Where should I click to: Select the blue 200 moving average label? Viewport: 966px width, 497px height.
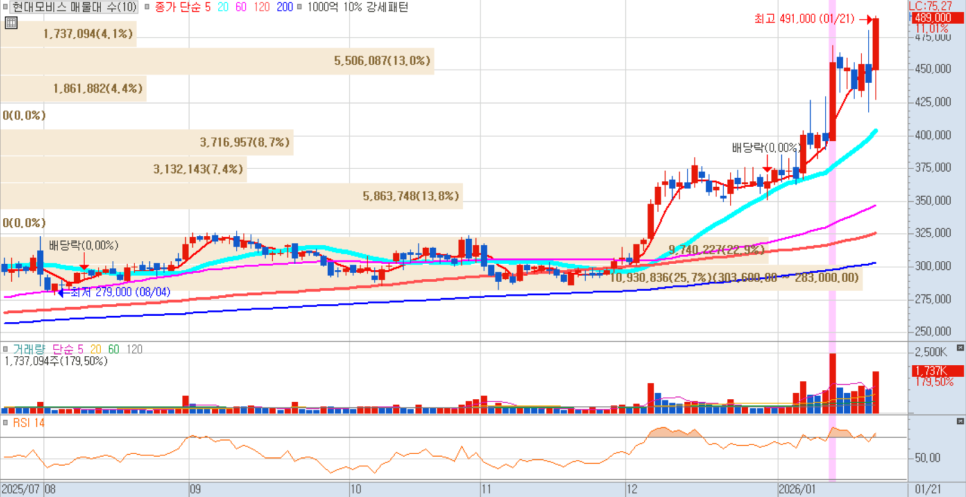pos(283,7)
